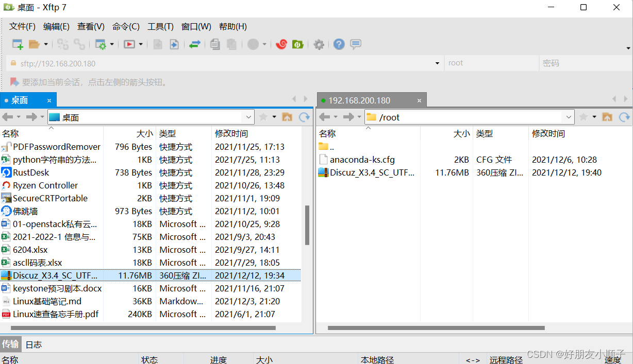The width and height of the screenshot is (633, 364).
Task: Expand the sftp address bar dropdown
Action: (437, 63)
